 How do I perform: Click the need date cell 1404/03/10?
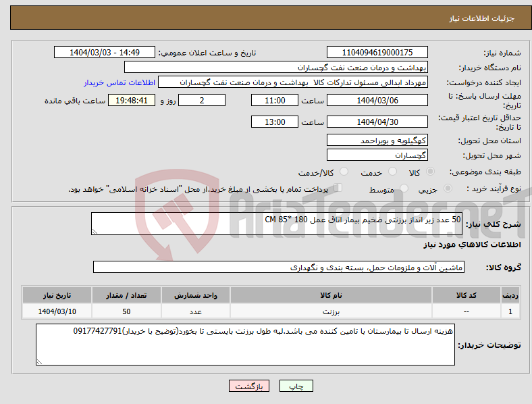(57, 311)
